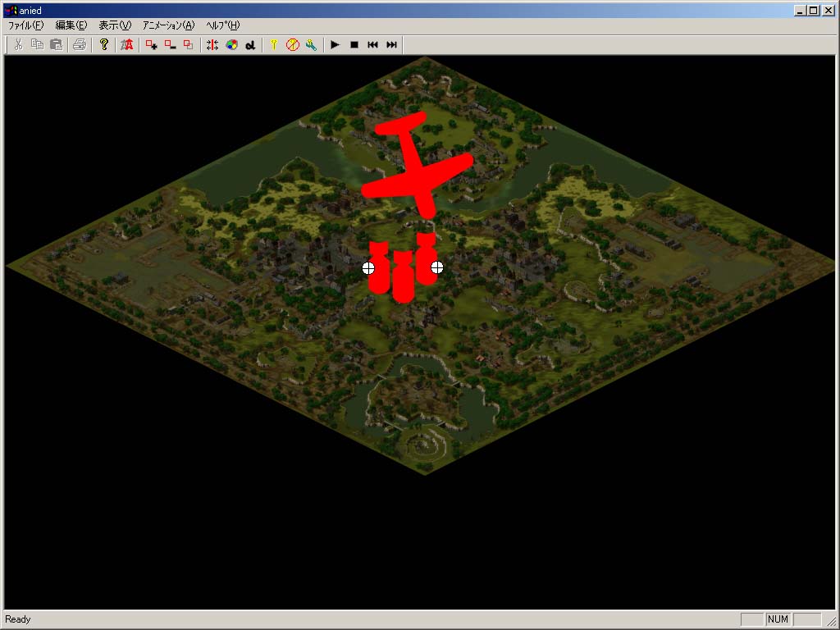Viewport: 840px width, 630px height.
Task: Click the yellow key icon
Action: pyautogui.click(x=274, y=44)
